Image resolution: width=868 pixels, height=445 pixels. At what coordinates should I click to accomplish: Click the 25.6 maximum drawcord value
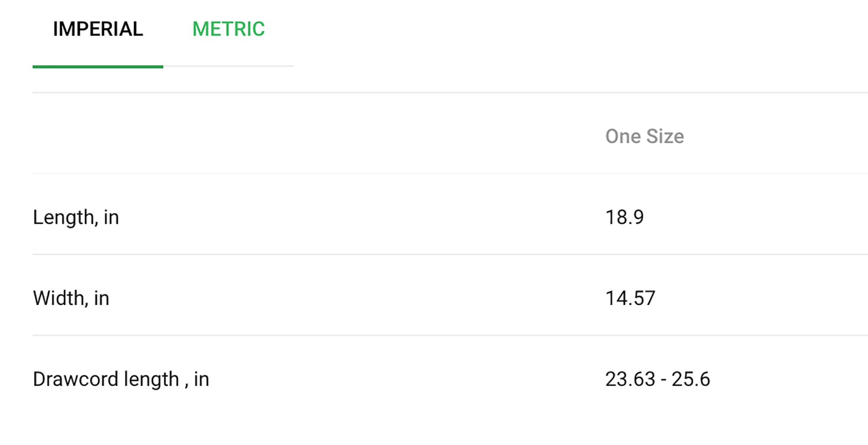point(691,379)
